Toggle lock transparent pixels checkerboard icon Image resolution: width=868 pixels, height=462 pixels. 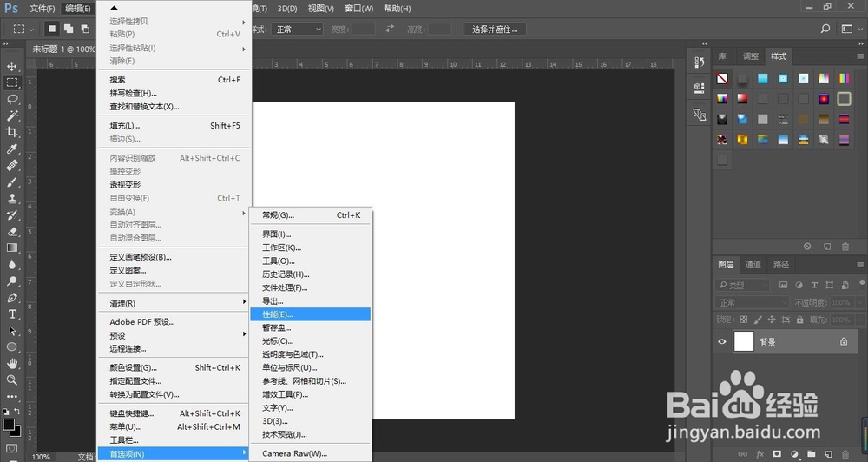pyautogui.click(x=744, y=320)
